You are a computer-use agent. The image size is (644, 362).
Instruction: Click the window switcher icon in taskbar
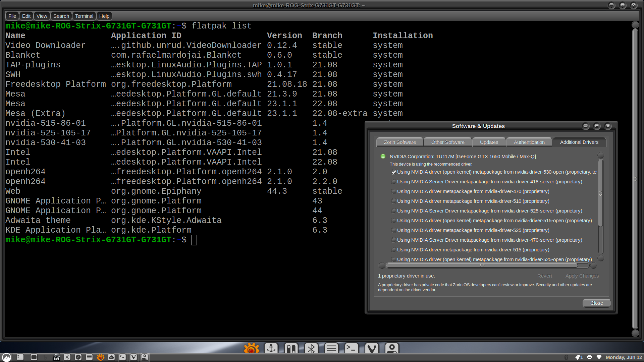click(x=34, y=357)
